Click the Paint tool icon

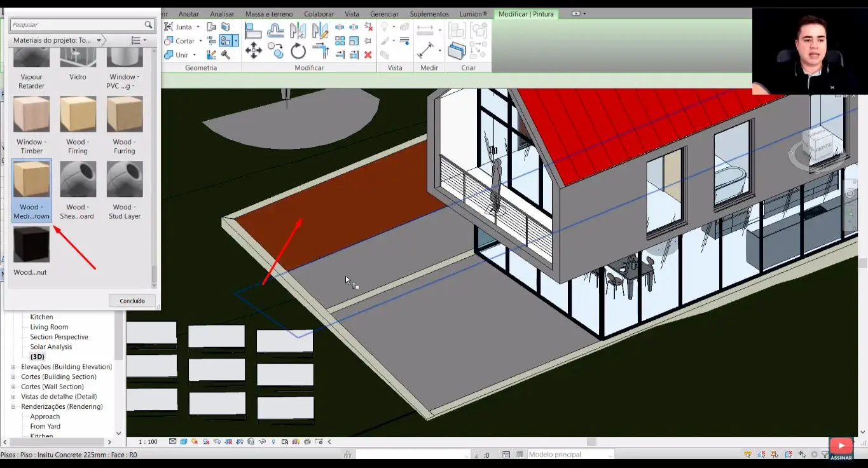[226, 41]
